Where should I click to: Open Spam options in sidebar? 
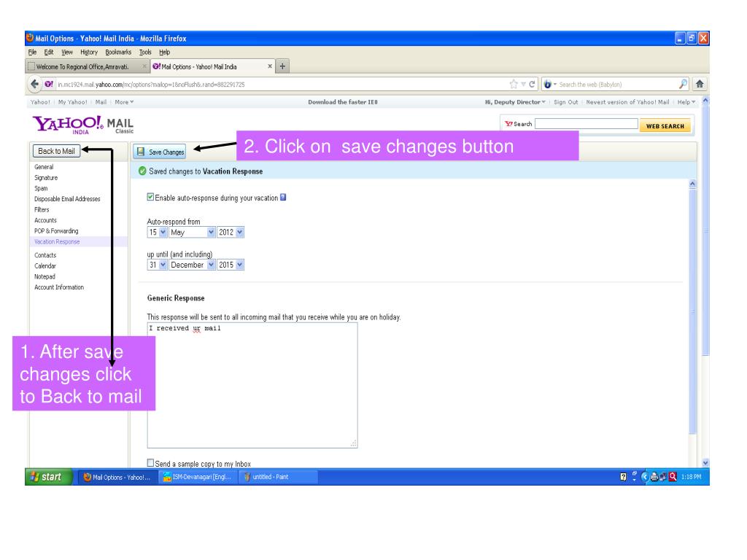pyautogui.click(x=41, y=188)
